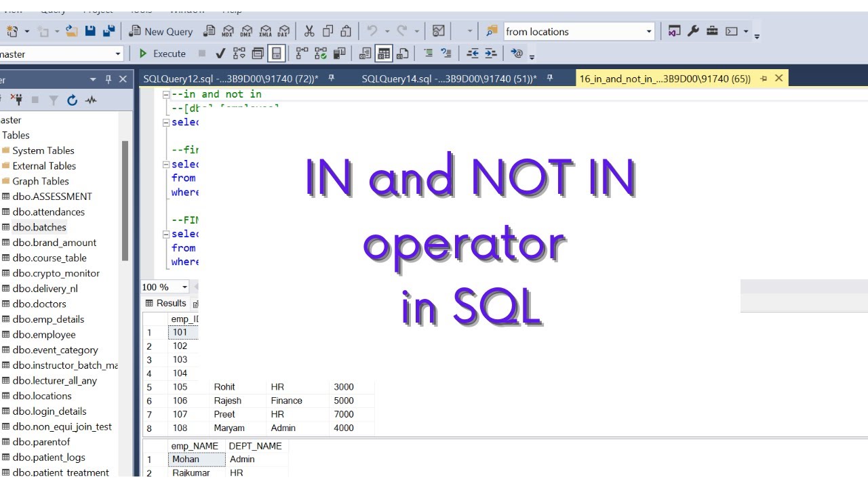This screenshot has width=868, height=488.
Task: Open the Results tab
Action: click(x=166, y=303)
